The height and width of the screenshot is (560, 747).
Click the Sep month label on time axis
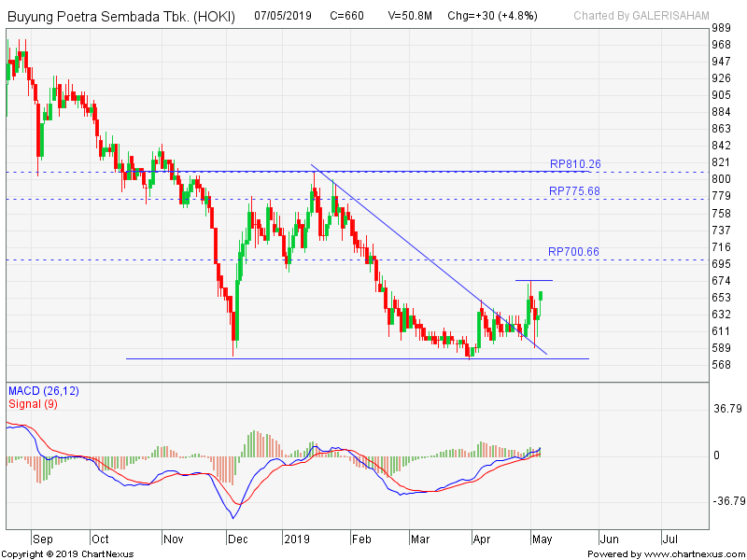43,539
